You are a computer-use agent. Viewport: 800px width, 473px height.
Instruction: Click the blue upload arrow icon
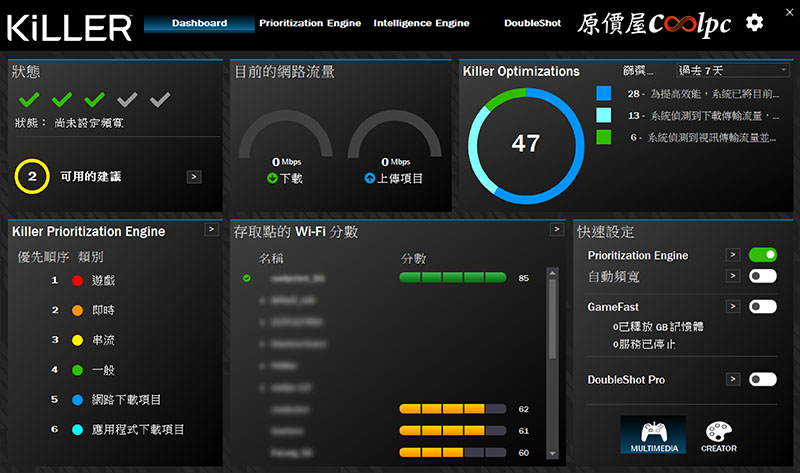point(370,178)
